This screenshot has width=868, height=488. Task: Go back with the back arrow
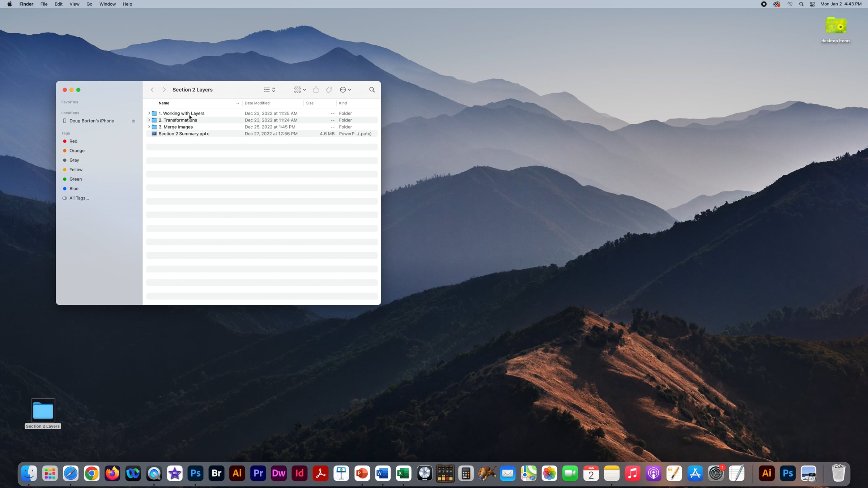152,90
